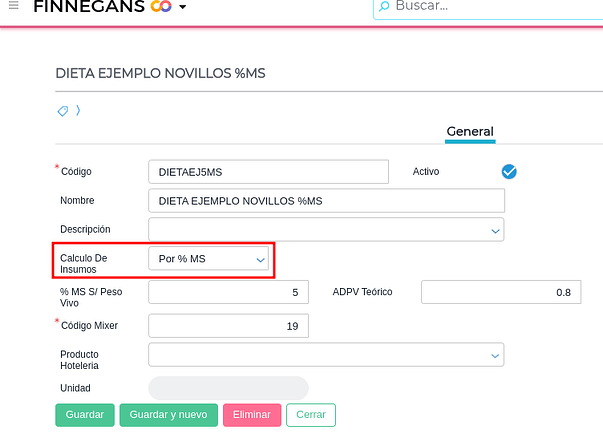
Task: Open the Descripción dropdown
Action: tap(326, 230)
